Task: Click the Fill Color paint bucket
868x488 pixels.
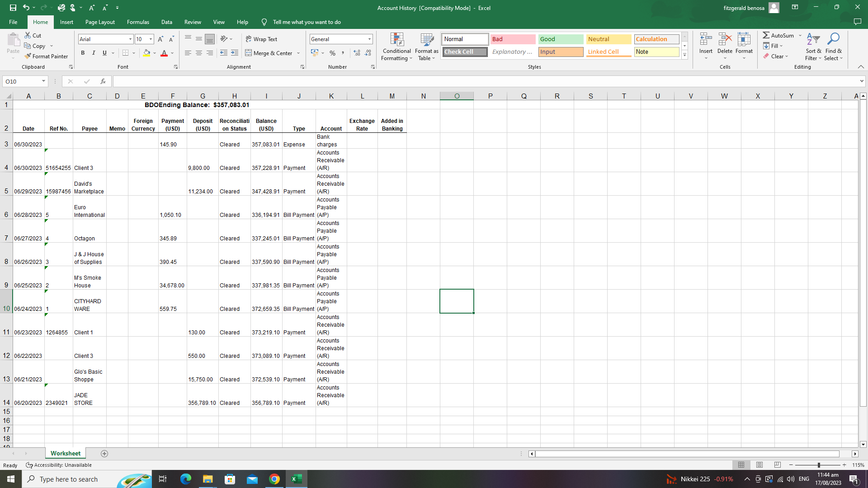Action: coord(146,53)
